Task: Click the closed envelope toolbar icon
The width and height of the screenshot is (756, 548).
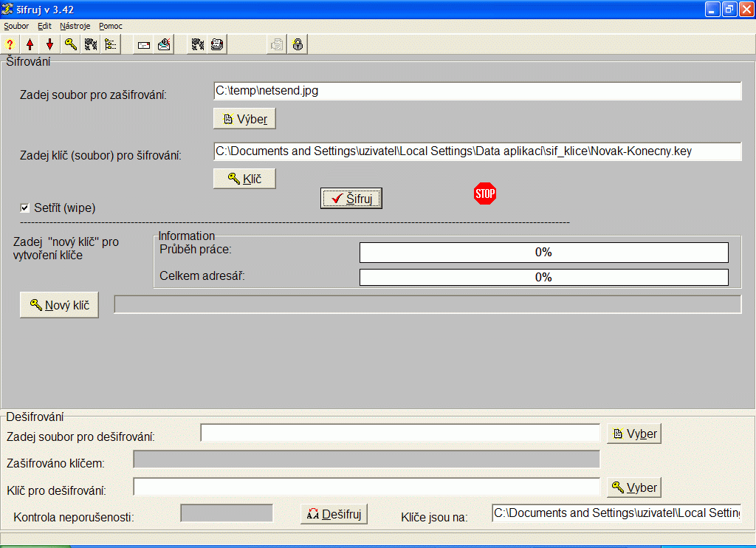Action: coord(144,45)
